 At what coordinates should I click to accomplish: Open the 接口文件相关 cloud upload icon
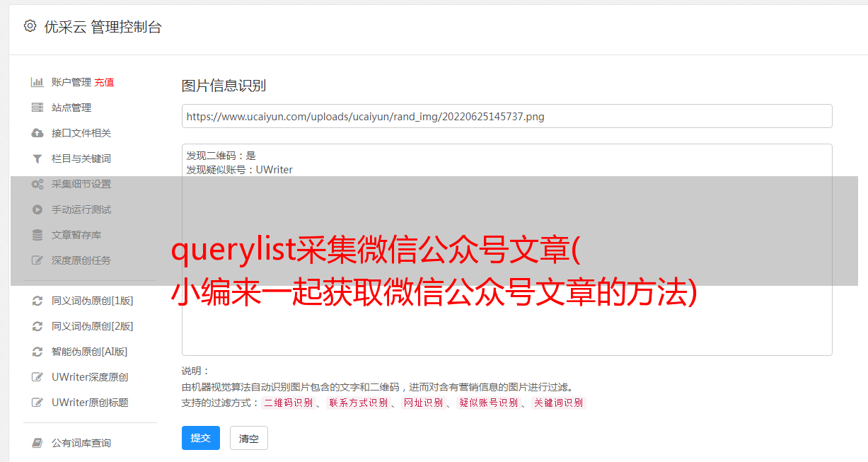(37, 133)
